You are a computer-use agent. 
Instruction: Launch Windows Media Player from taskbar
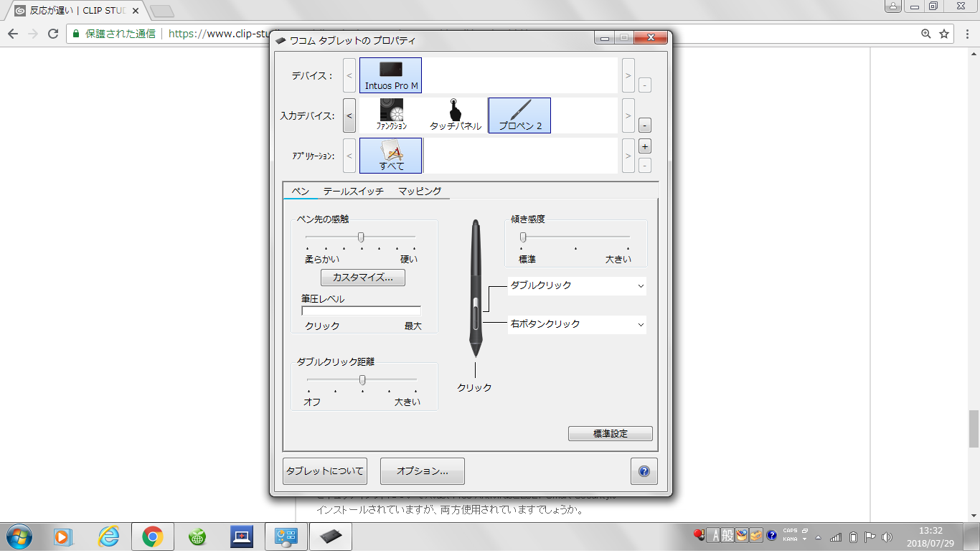point(64,536)
